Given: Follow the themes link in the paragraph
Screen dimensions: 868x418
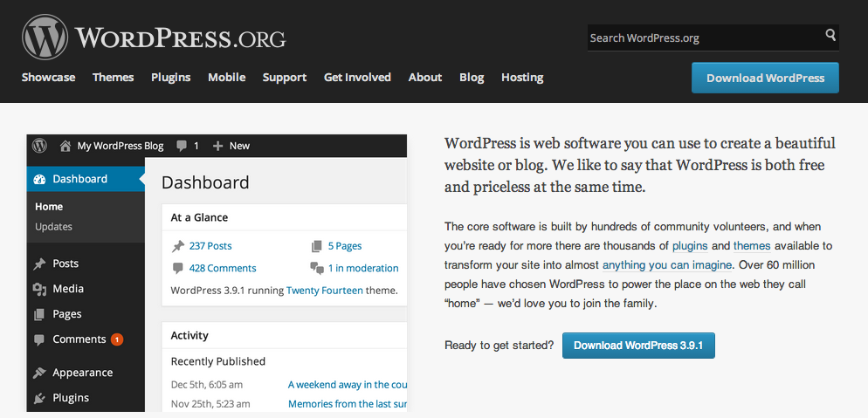Looking at the screenshot, I should 752,246.
